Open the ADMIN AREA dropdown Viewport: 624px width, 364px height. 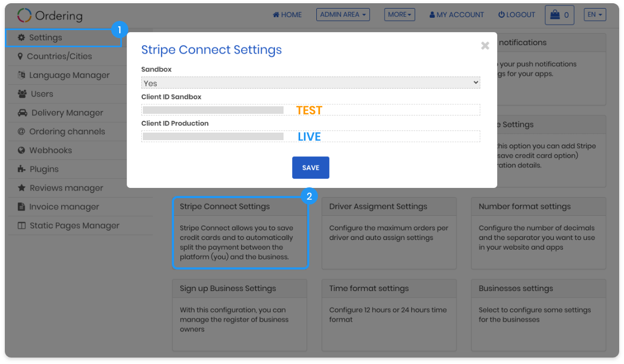tap(343, 14)
